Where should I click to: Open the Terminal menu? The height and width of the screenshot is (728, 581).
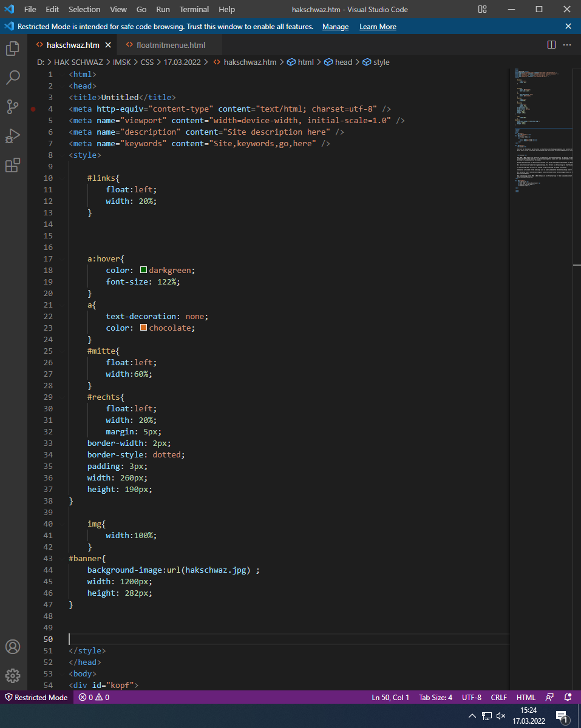point(194,10)
